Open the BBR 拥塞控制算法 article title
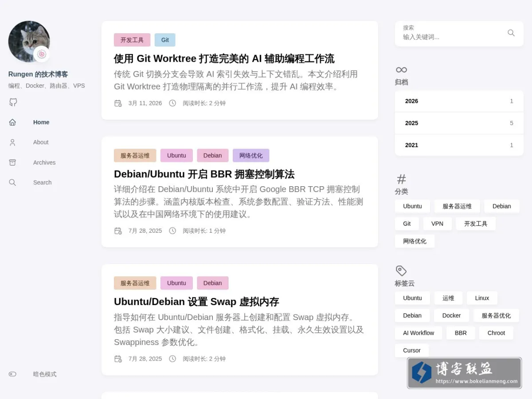532x399 pixels. [x=204, y=174]
